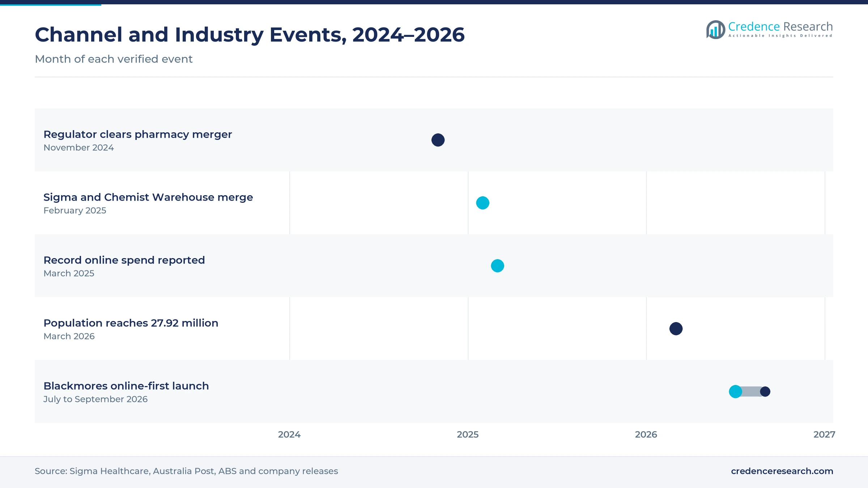Viewport: 868px width, 488px height.
Task: Select the February 2025 Sigma merger marker
Action: click(x=482, y=203)
